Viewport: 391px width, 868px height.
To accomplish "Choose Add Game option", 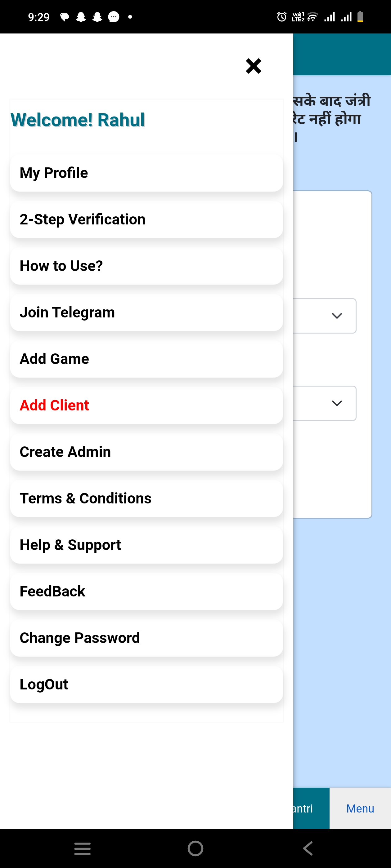I will (146, 359).
